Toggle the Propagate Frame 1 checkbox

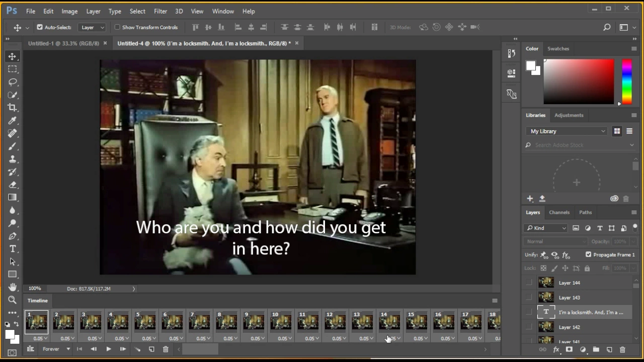[588, 254]
